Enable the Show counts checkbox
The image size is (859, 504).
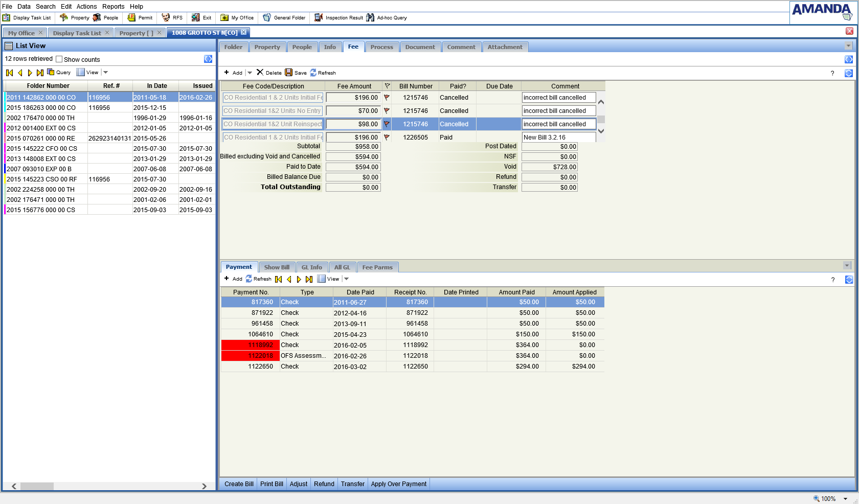point(59,59)
